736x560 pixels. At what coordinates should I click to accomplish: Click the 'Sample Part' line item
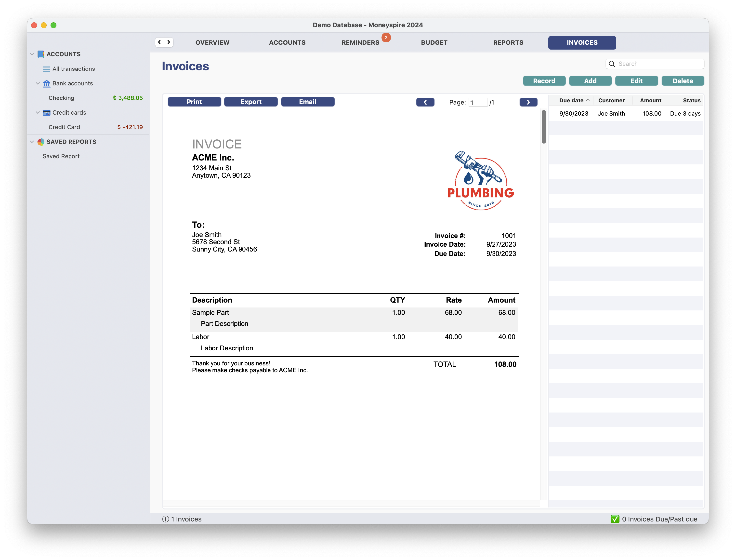click(210, 312)
